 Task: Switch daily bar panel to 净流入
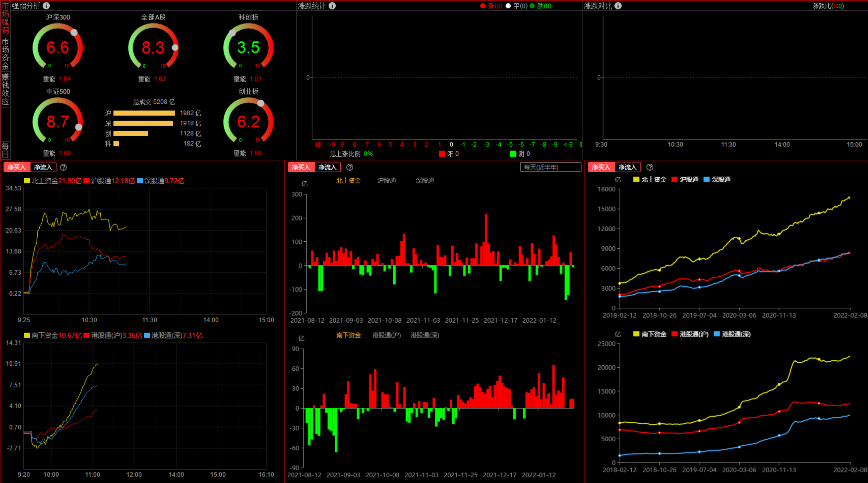pos(327,167)
